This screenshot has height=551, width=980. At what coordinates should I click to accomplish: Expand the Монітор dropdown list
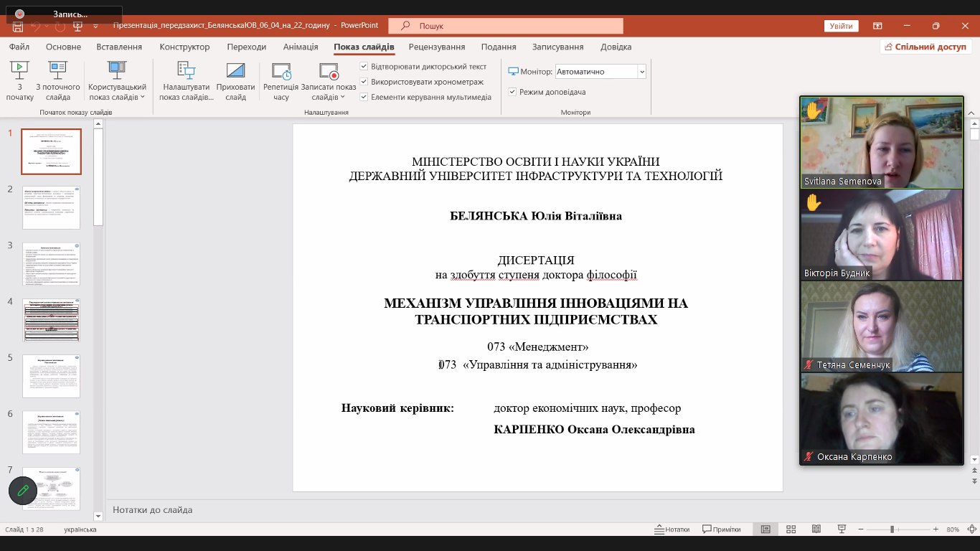(x=641, y=72)
